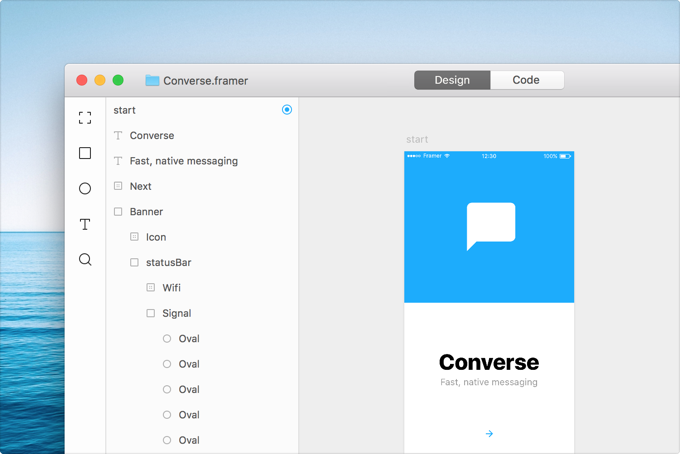Select the Signal layer
Screen dimensions: 680x454
[x=202, y=313]
